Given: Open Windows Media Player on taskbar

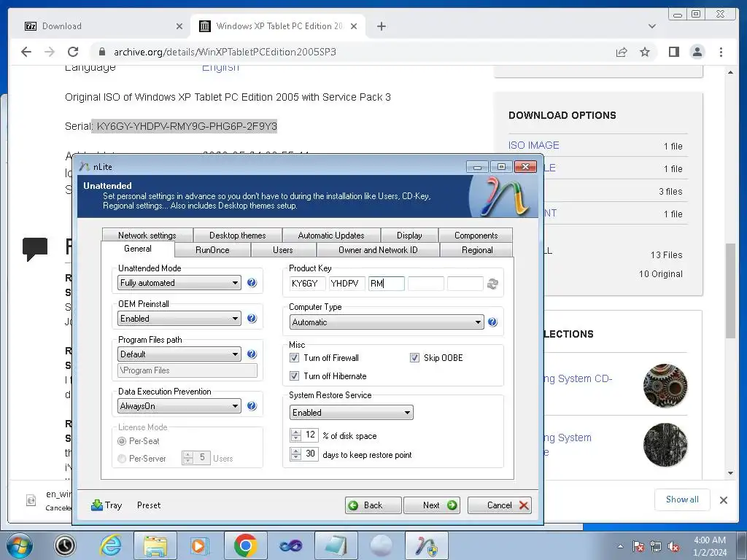Looking at the screenshot, I should coord(198,545).
